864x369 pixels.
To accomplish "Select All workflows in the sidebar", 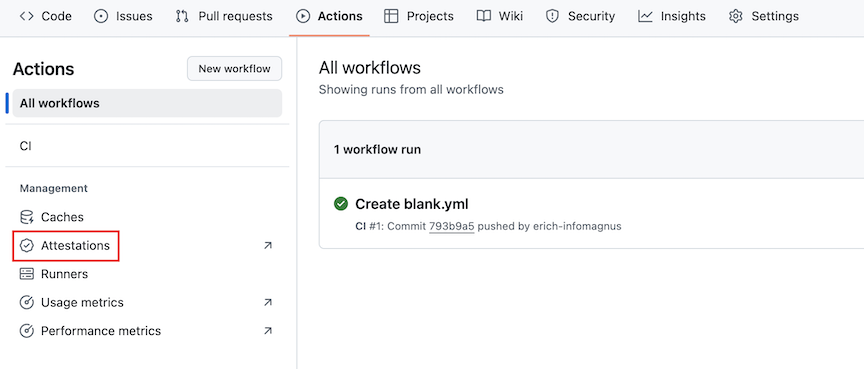I will point(147,103).
